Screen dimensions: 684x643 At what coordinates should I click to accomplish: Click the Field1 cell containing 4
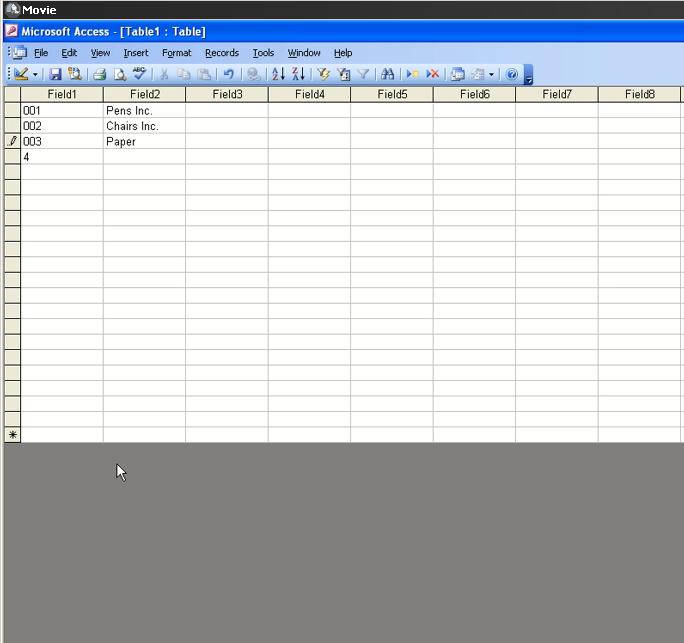click(x=62, y=157)
